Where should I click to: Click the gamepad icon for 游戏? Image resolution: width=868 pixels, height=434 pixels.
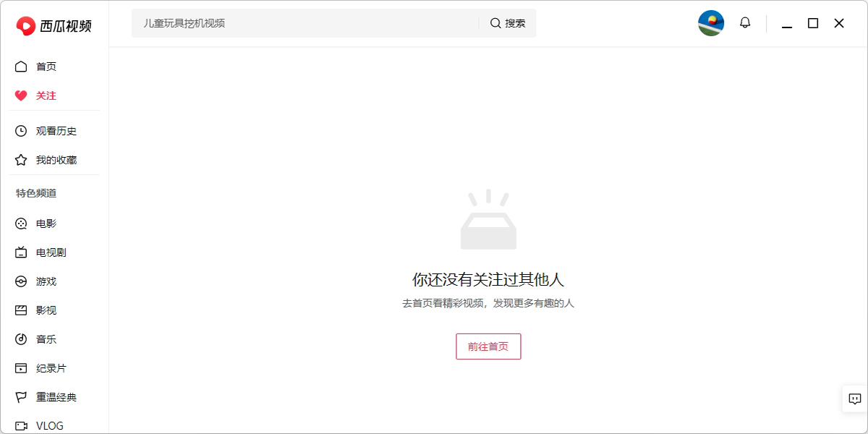[x=21, y=281]
